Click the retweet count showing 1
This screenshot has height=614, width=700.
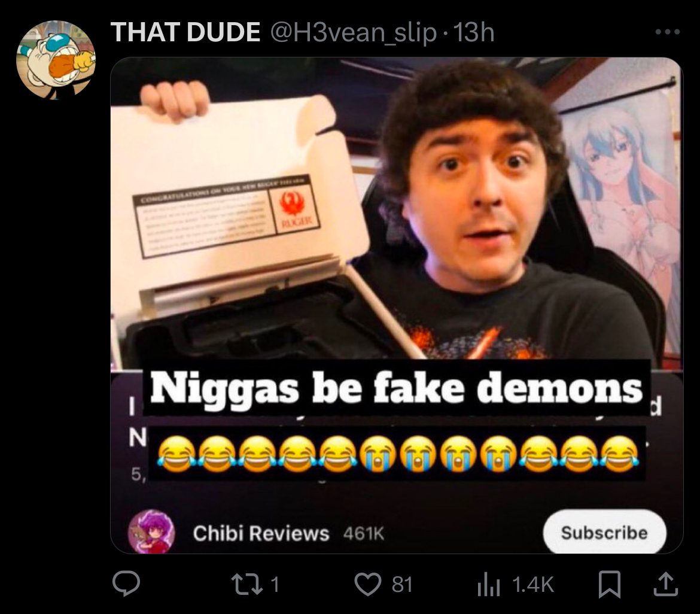click(275, 584)
